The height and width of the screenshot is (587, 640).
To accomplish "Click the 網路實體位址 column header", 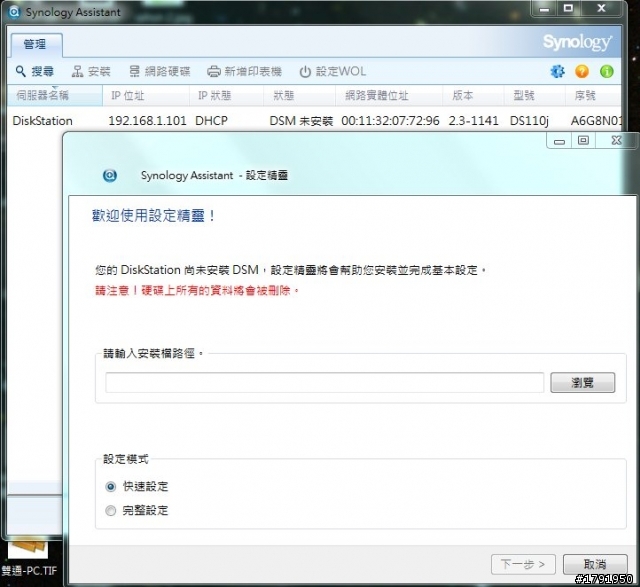I will [x=389, y=96].
